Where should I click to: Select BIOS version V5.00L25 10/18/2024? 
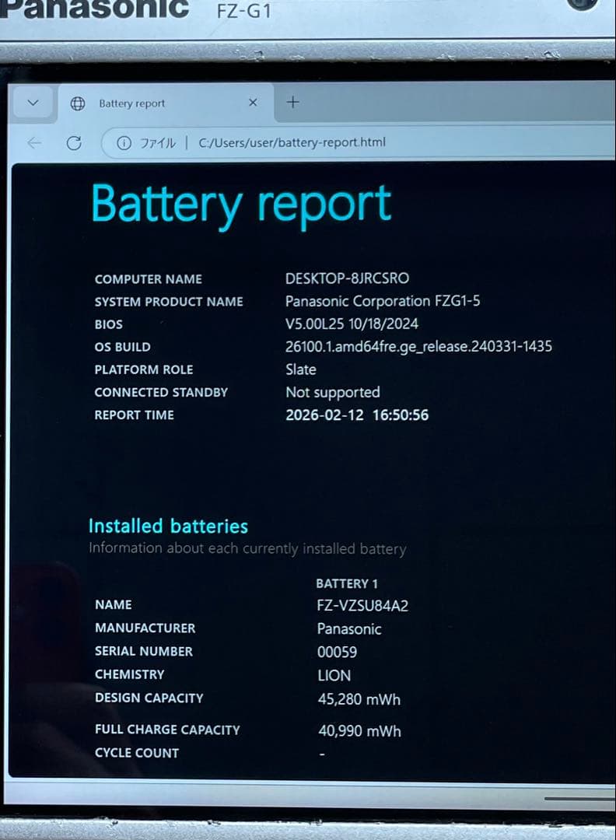click(x=352, y=324)
